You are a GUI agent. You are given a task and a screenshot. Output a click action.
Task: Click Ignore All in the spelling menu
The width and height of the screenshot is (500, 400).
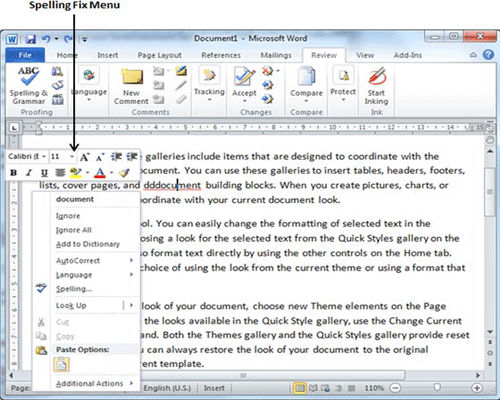click(73, 230)
